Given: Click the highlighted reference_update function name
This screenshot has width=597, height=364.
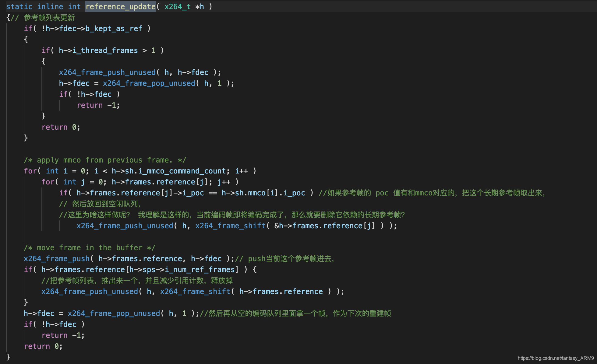Looking at the screenshot, I should tap(121, 6).
